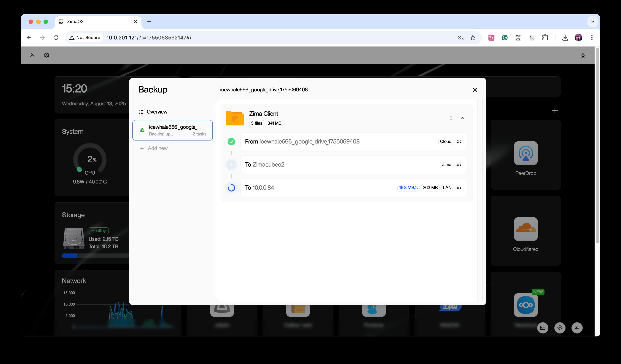
Task: Collapse the Zima Client backup section
Action: click(462, 118)
